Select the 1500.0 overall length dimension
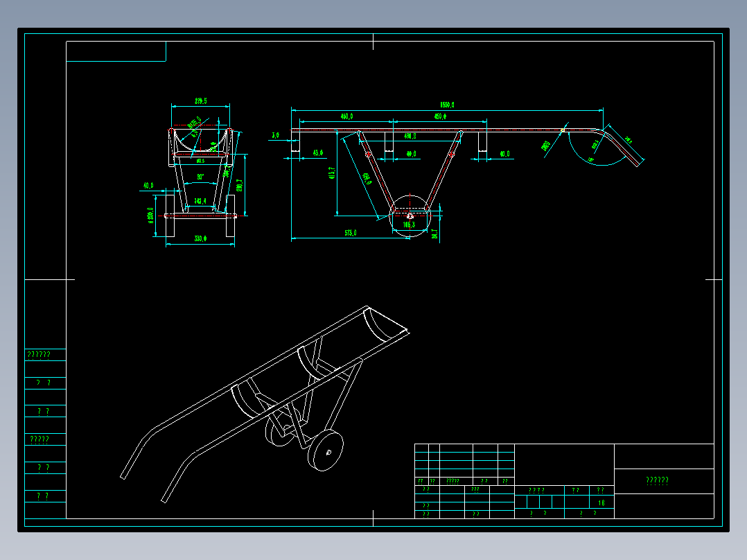 447,105
